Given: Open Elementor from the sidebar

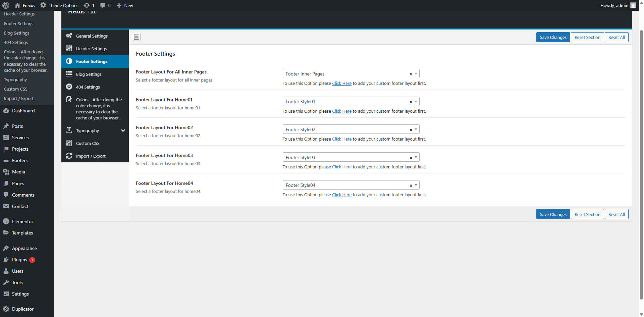Looking at the screenshot, I should coord(22,221).
